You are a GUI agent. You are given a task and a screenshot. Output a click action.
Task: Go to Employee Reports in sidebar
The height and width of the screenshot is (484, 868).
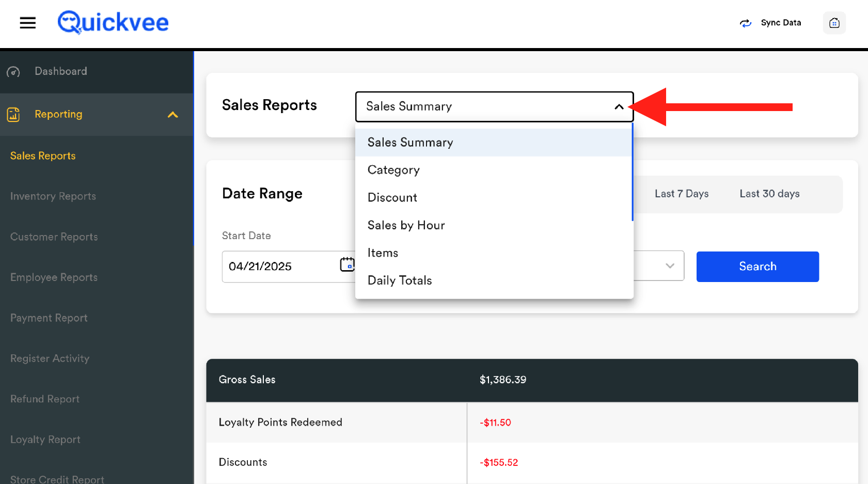coord(54,277)
